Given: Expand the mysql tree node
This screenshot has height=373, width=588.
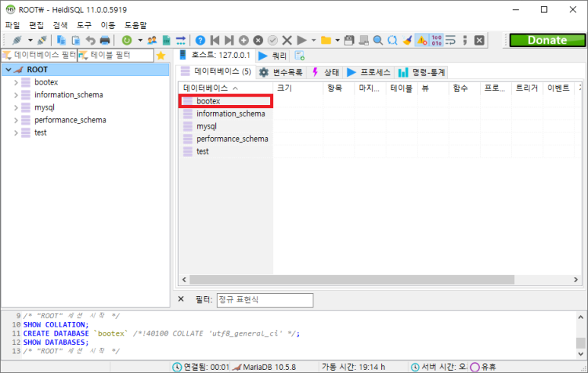Looking at the screenshot, I should click(16, 107).
